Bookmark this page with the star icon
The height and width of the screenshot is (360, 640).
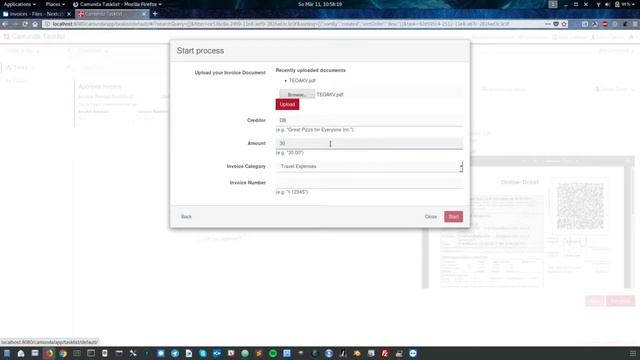tap(564, 24)
